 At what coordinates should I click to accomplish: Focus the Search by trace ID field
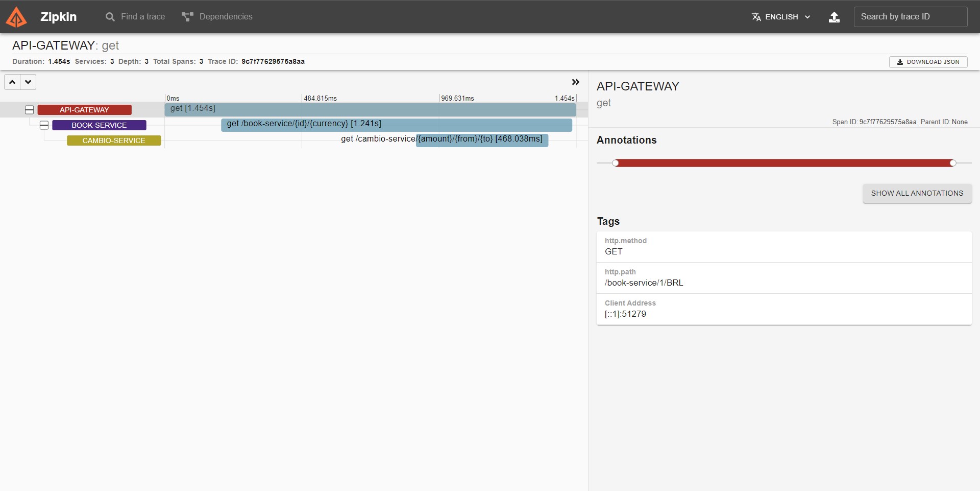point(911,17)
